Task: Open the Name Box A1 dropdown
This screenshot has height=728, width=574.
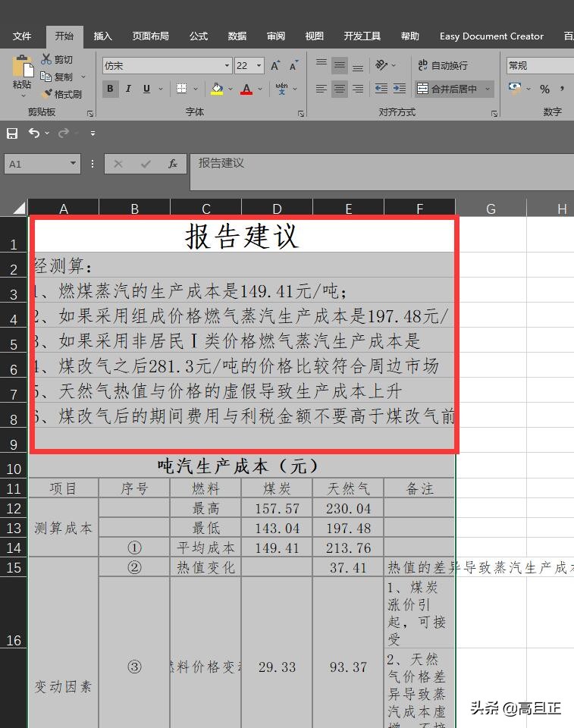Action: click(73, 164)
